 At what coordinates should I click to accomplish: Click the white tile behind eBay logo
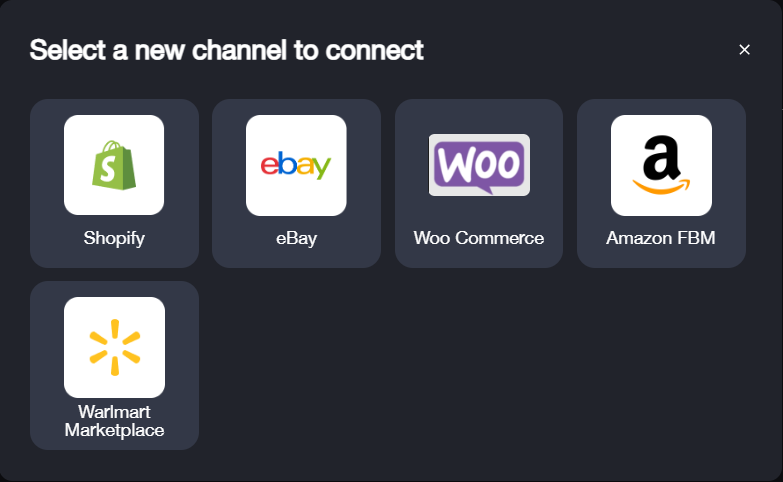coord(296,165)
